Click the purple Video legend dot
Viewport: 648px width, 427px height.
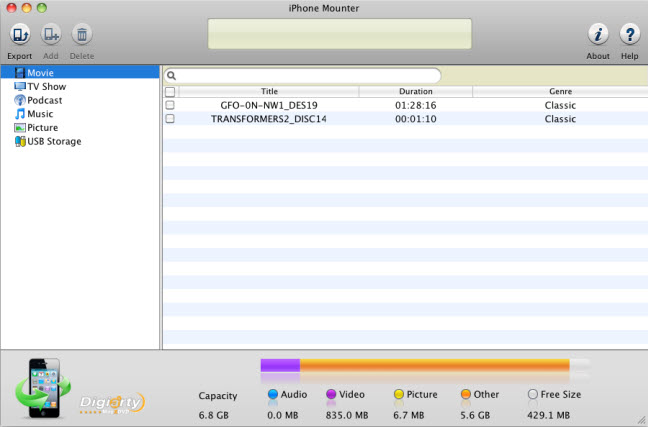[x=331, y=394]
